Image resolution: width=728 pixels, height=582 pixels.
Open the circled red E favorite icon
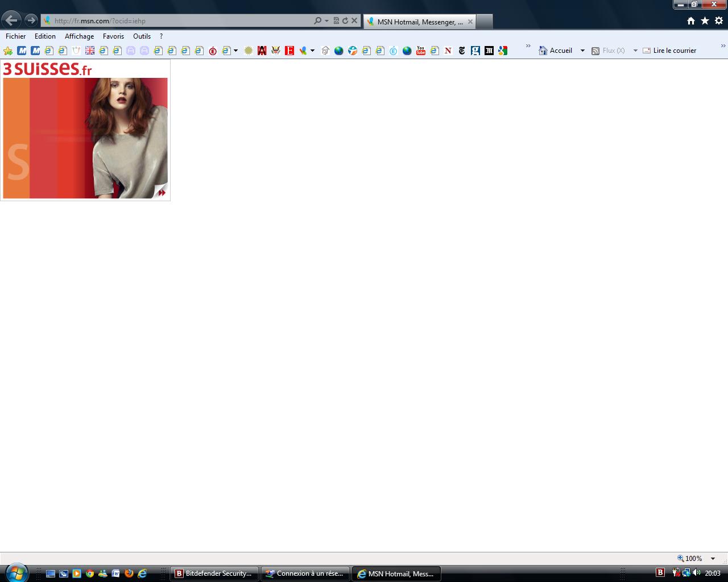click(x=213, y=51)
